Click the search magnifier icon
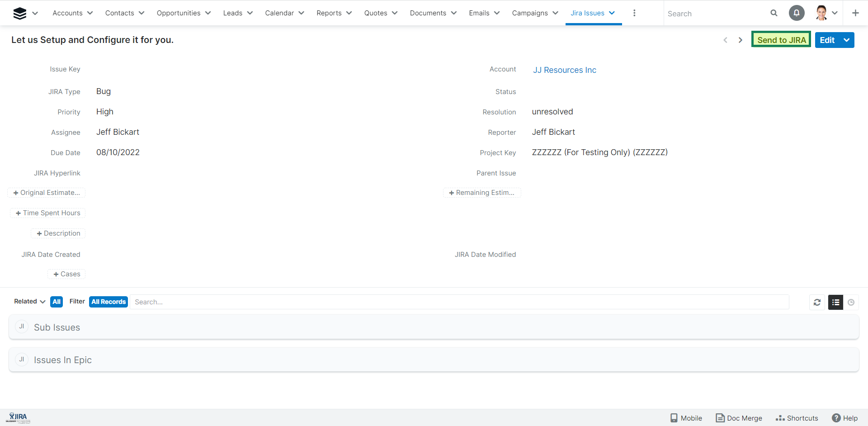 click(x=774, y=13)
